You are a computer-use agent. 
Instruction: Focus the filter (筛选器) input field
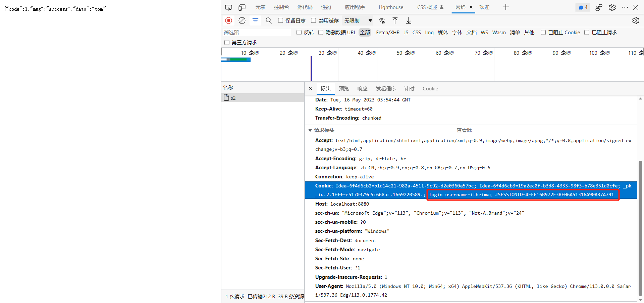coord(257,32)
